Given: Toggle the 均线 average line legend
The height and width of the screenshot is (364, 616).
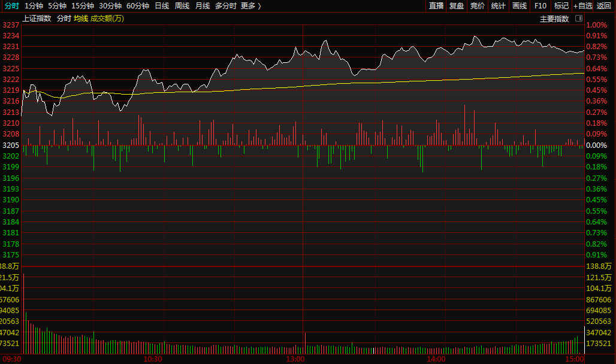Looking at the screenshot, I should click(x=80, y=19).
